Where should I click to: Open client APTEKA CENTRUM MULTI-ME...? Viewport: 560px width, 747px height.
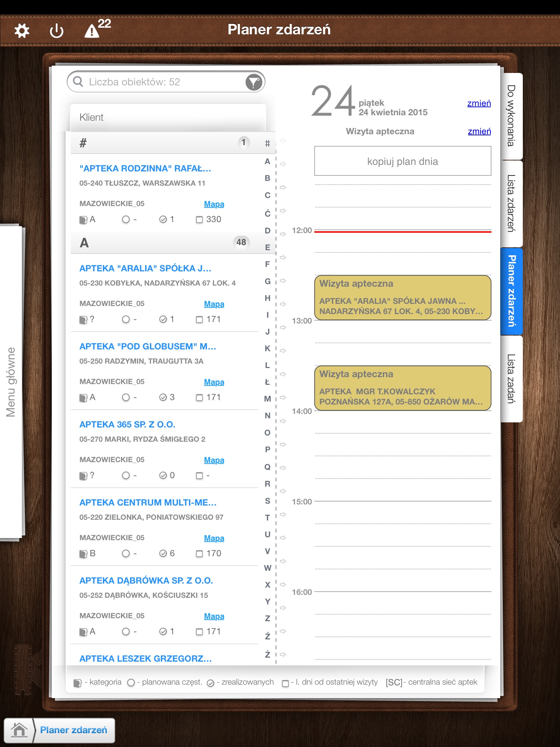point(148,503)
